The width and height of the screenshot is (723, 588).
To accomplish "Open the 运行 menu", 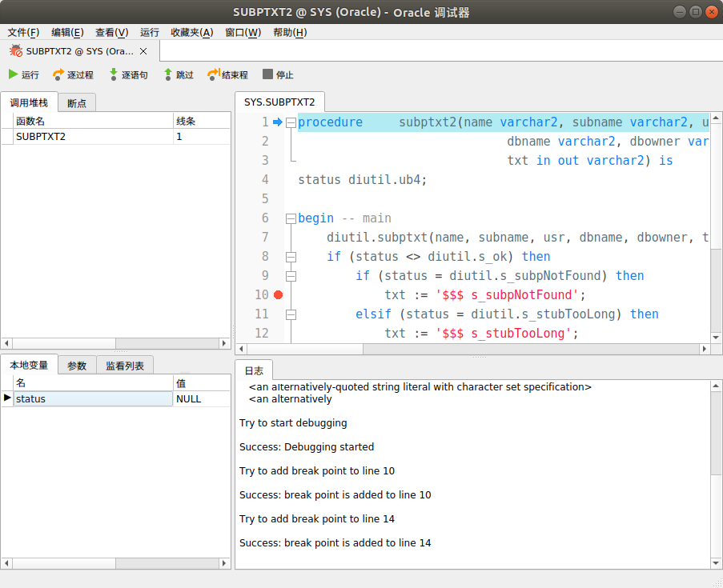I will point(150,32).
